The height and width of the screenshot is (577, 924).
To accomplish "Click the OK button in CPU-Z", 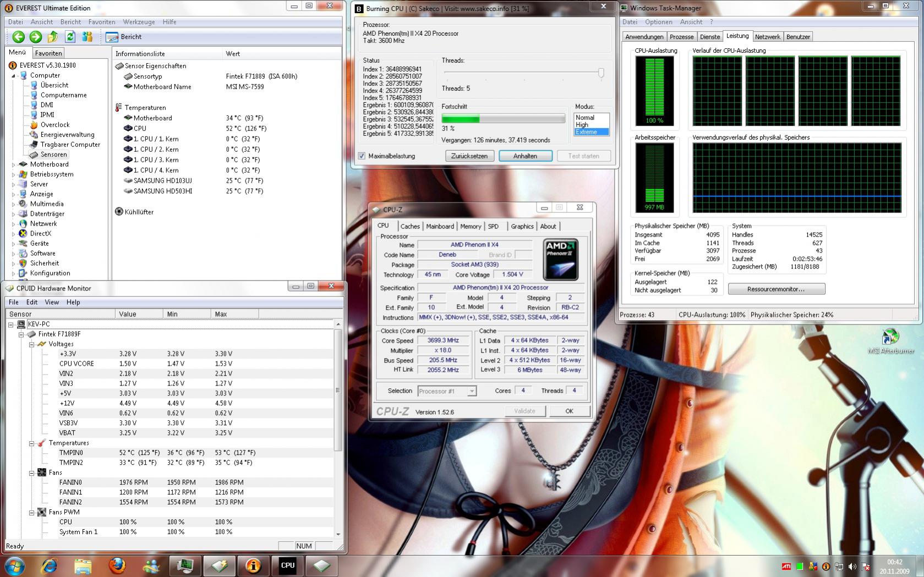I will (569, 411).
